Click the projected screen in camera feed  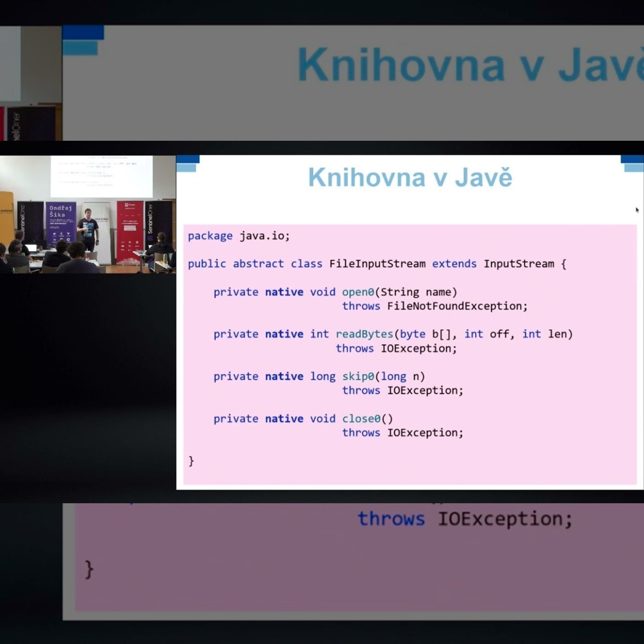coord(101,176)
